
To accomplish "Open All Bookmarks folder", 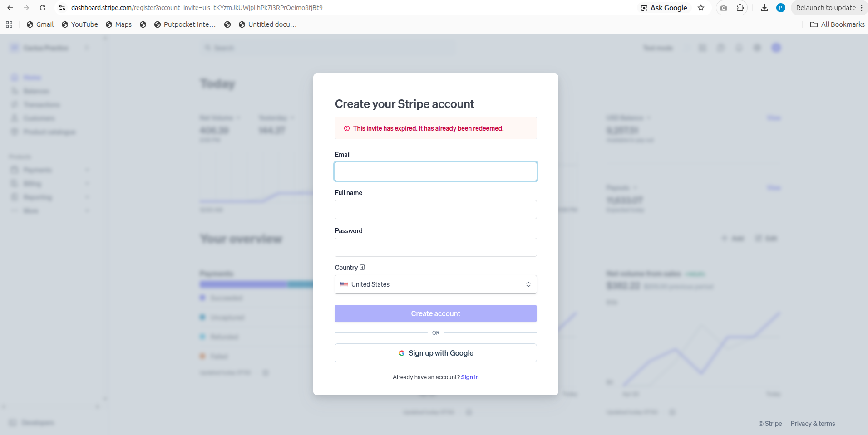I will [x=838, y=24].
